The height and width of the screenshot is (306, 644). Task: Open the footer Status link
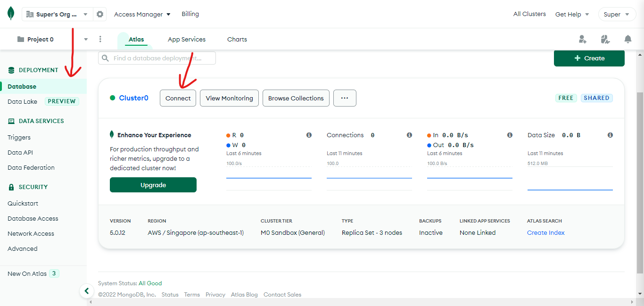pos(170,294)
